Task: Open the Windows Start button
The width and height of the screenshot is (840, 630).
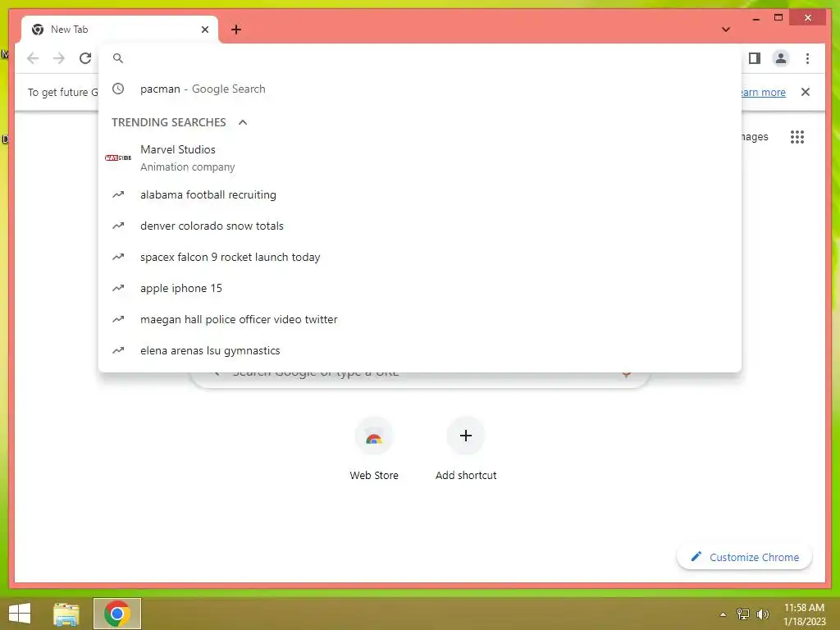Action: (x=20, y=614)
